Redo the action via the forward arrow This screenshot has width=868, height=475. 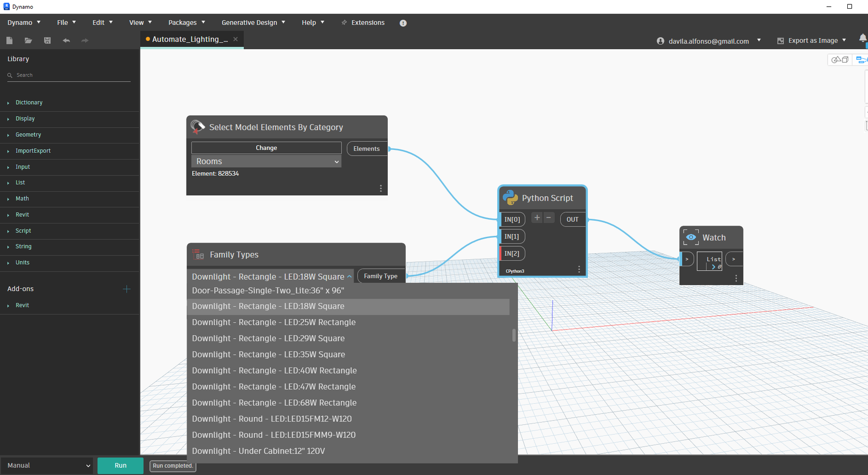(85, 41)
